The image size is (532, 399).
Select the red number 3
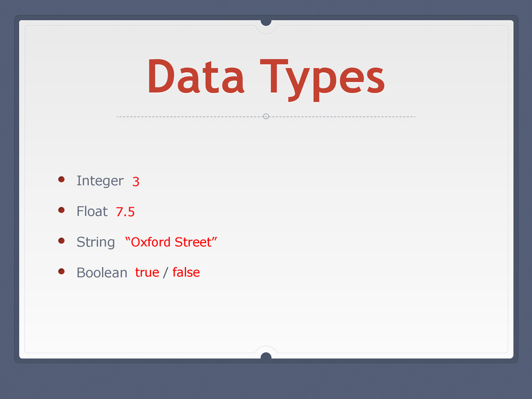coord(136,181)
